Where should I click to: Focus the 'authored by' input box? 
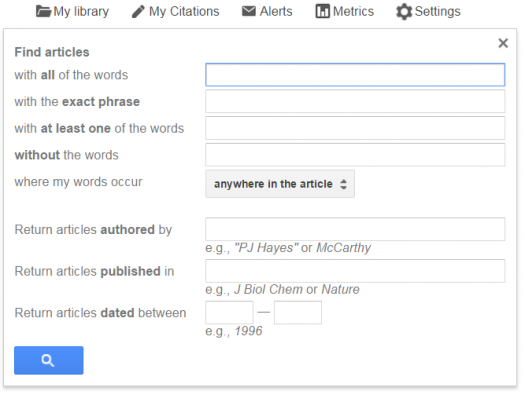click(355, 229)
